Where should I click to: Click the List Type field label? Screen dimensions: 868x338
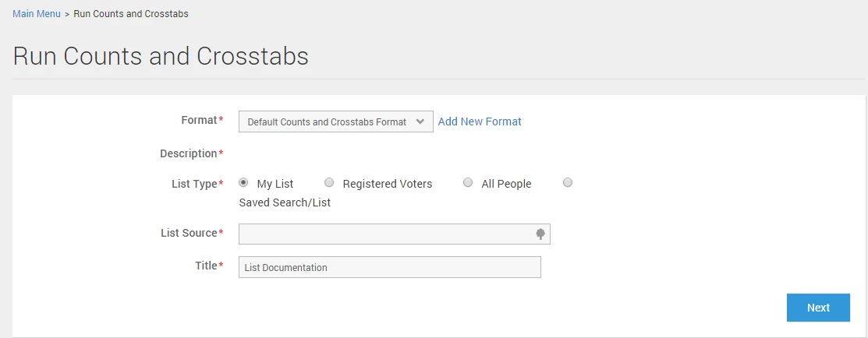coord(194,184)
